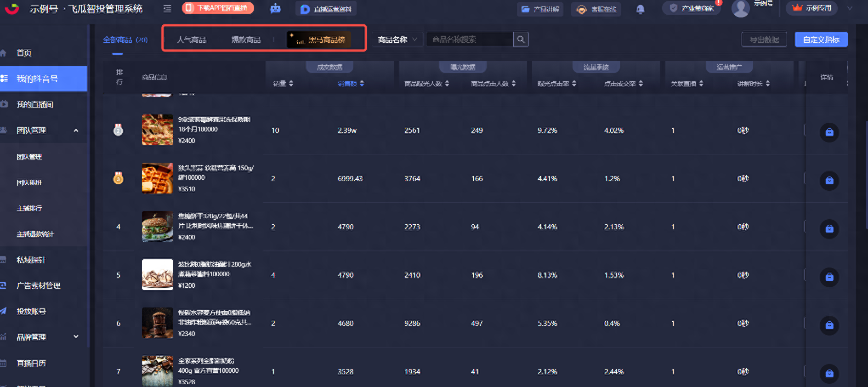Open account dropdown chevron at top right
Image resolution: width=868 pixels, height=387 pixels.
coord(850,8)
